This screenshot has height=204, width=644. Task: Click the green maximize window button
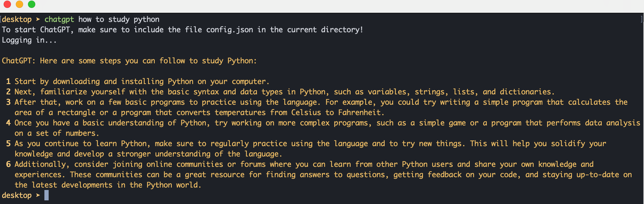(32, 4)
